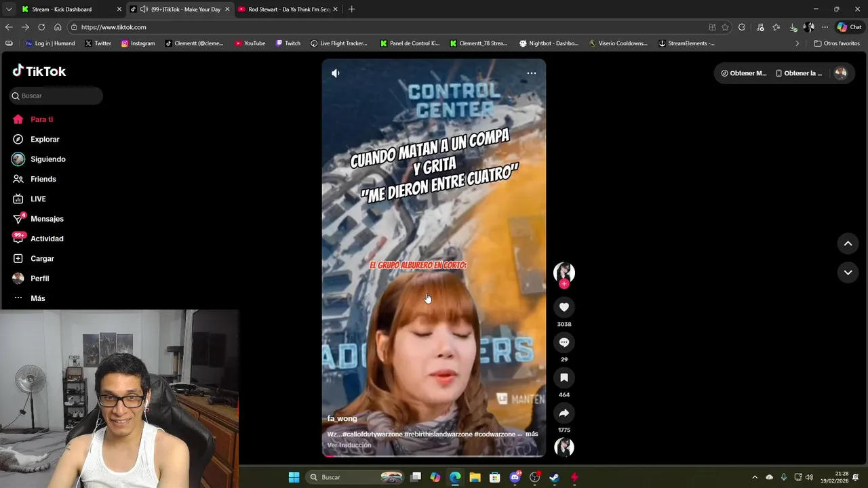Go to the next video with down chevron

pyautogui.click(x=848, y=272)
